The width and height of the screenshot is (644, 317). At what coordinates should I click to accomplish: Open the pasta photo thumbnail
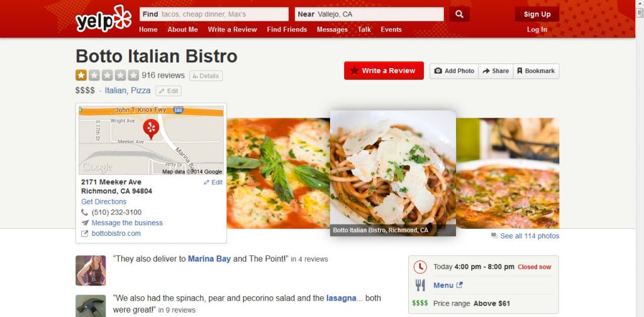click(393, 173)
